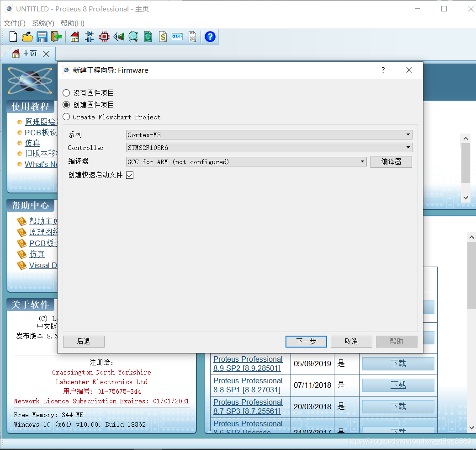Screen dimensions: 476x450
Task: Click the 07/11/2018 date cell
Action: [x=312, y=385]
